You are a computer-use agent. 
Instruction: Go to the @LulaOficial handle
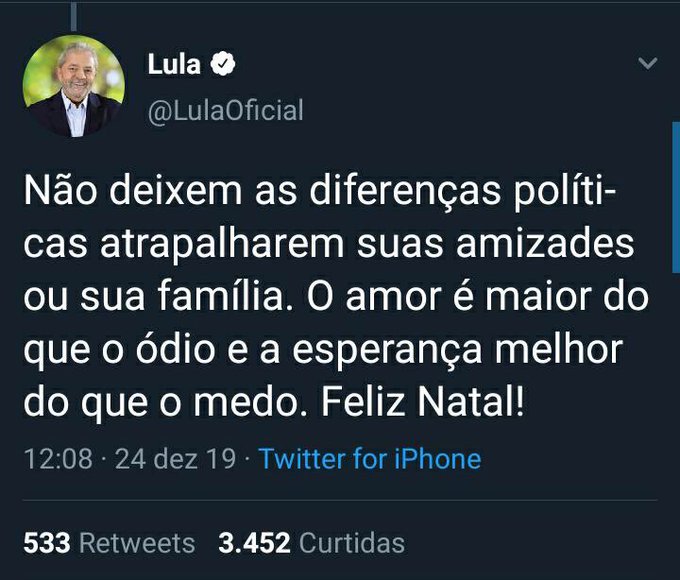[x=225, y=110]
